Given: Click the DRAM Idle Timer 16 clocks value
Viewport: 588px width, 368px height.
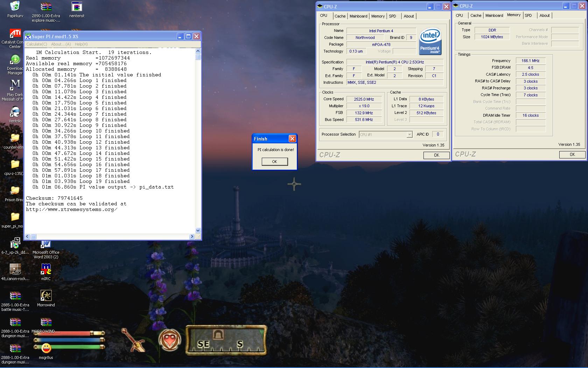Looking at the screenshot, I should (x=531, y=115).
